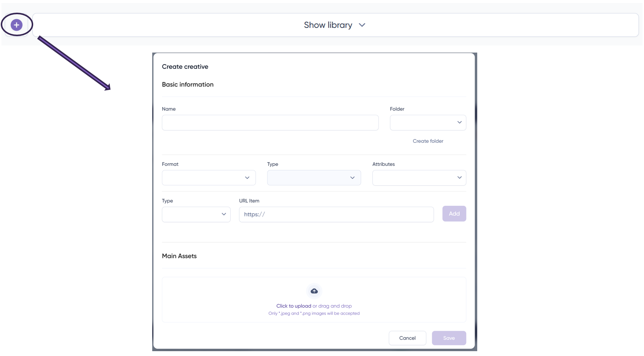Click the Create creative dialog title
This screenshot has width=644, height=356.
(x=185, y=67)
